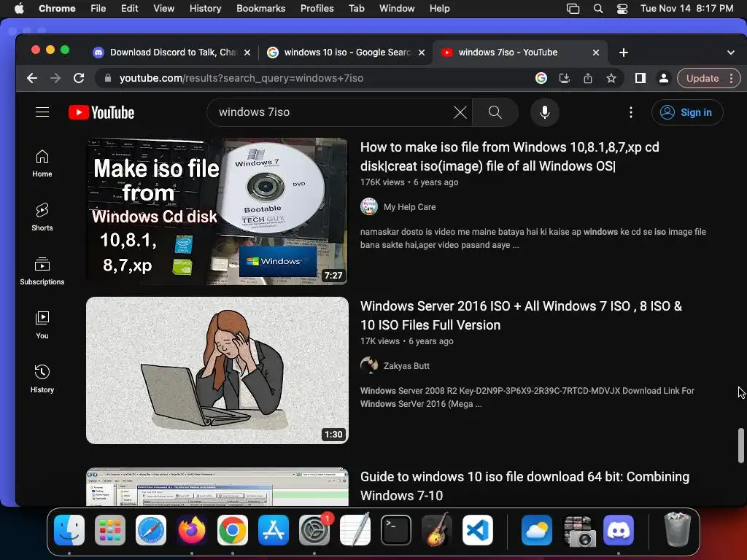Open the How to make iso file video title
The width and height of the screenshot is (747, 560).
(509, 156)
